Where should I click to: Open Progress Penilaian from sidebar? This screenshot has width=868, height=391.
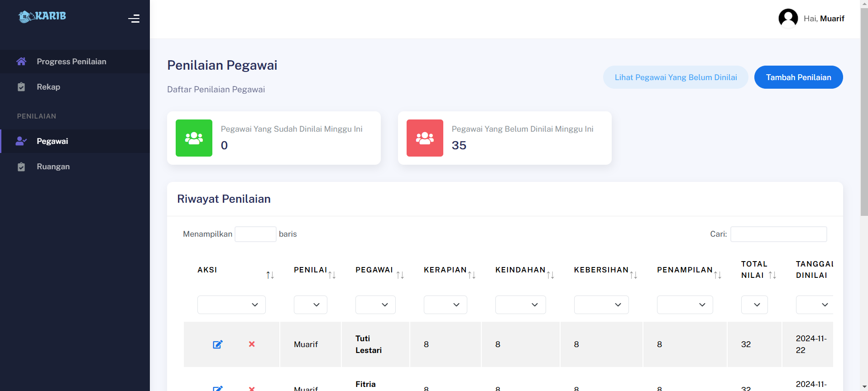click(x=72, y=62)
